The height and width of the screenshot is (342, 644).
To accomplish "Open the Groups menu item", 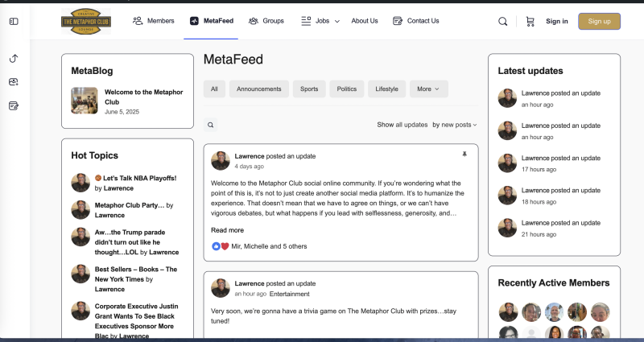I will [x=266, y=21].
